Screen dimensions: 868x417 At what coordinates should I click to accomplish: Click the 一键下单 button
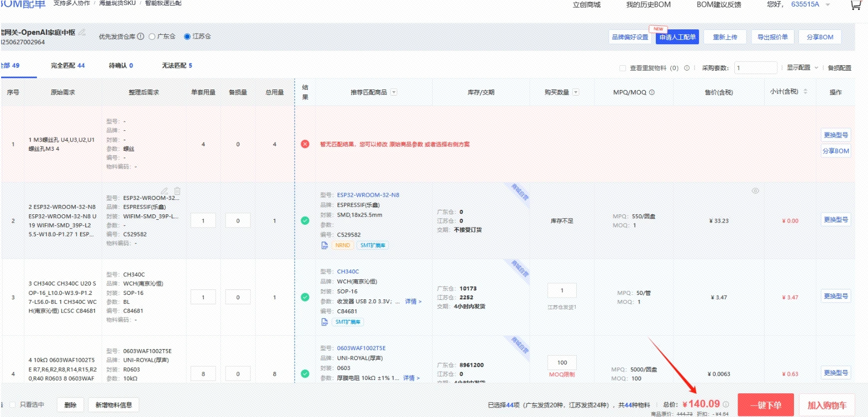[x=766, y=405]
